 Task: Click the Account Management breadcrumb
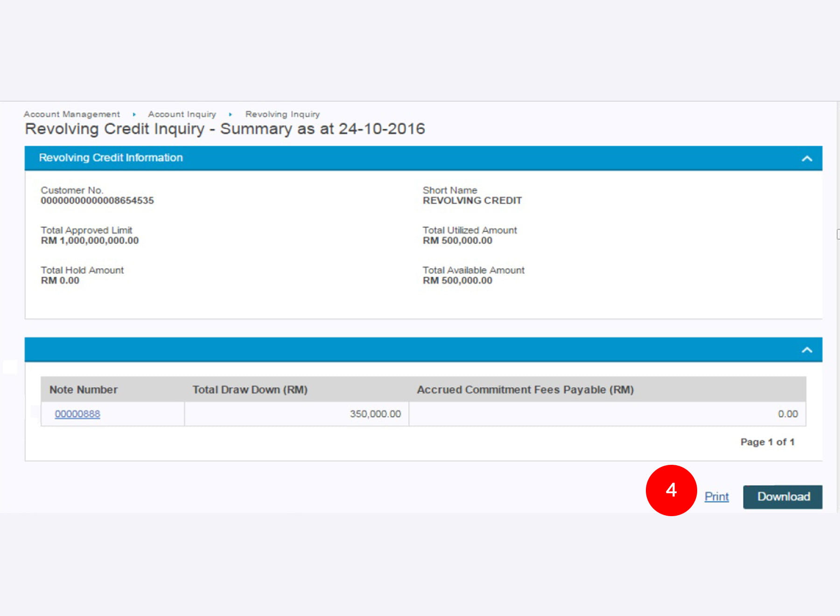pyautogui.click(x=72, y=114)
